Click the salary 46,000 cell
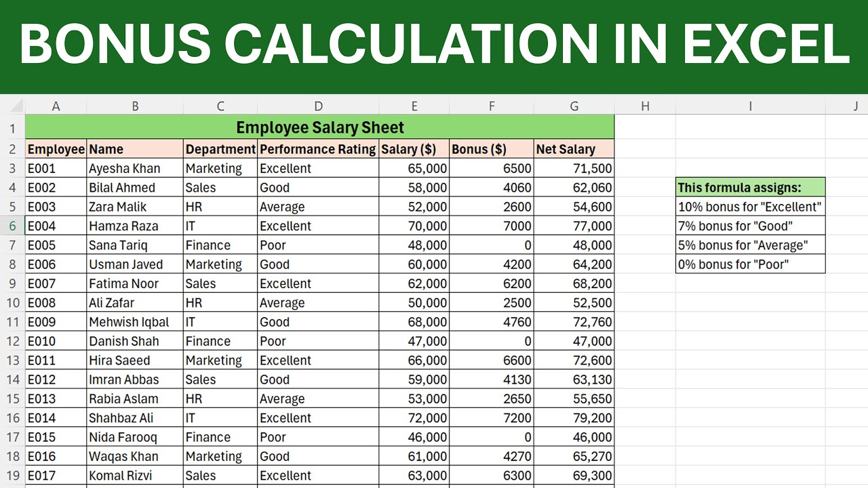This screenshot has height=488, width=868. pos(414,437)
